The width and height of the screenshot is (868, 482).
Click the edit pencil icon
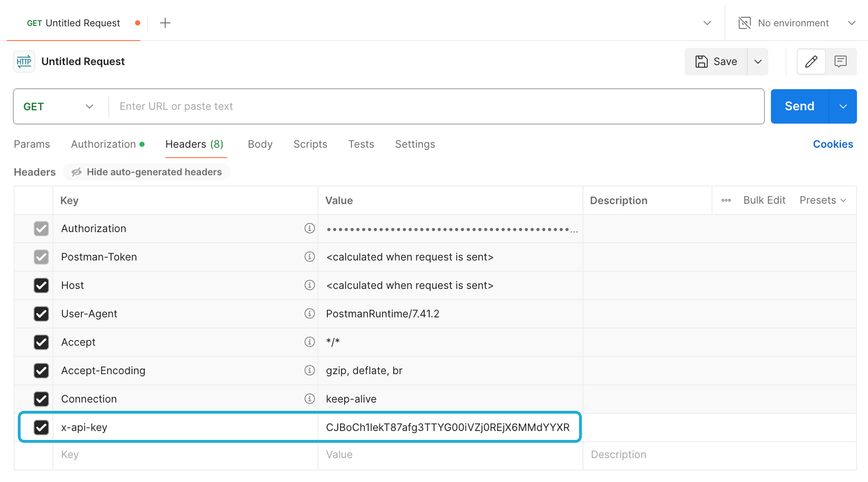coord(811,61)
